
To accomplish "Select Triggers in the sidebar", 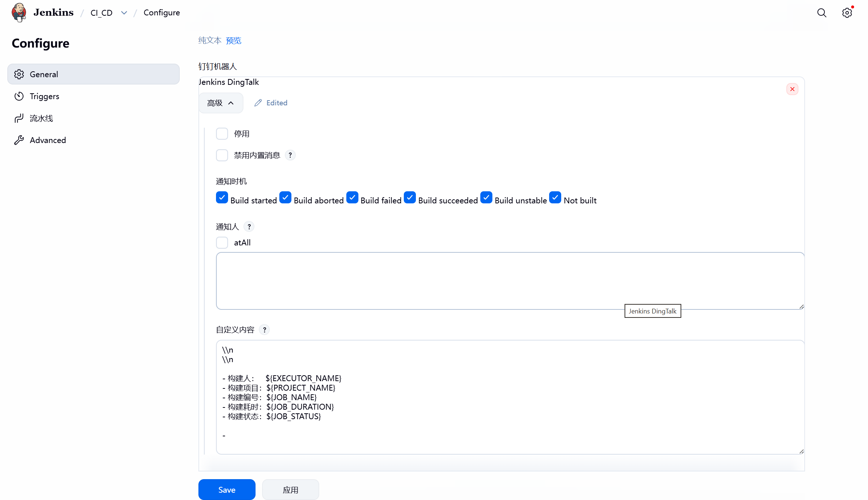I will [x=93, y=96].
